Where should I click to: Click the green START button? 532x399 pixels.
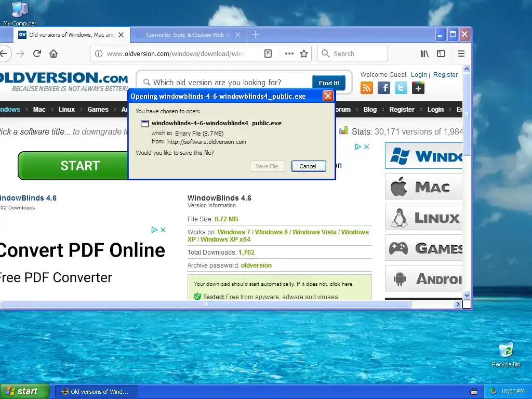(73, 166)
